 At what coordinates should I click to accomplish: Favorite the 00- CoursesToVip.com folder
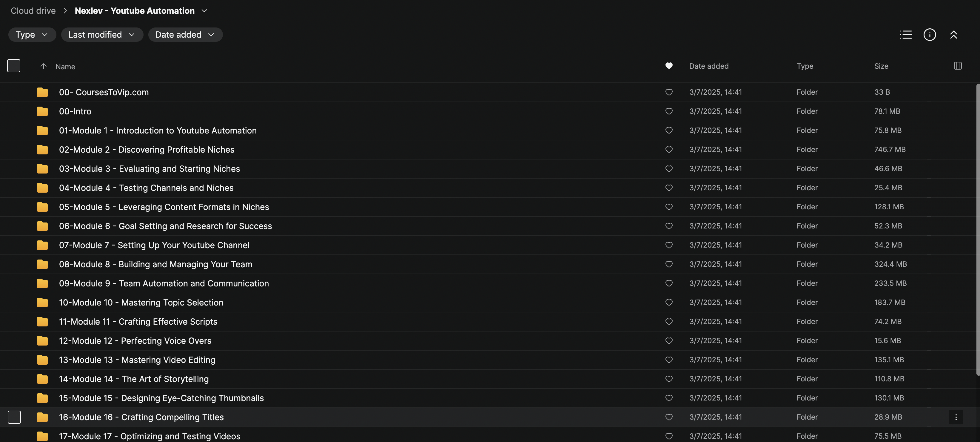click(x=669, y=92)
